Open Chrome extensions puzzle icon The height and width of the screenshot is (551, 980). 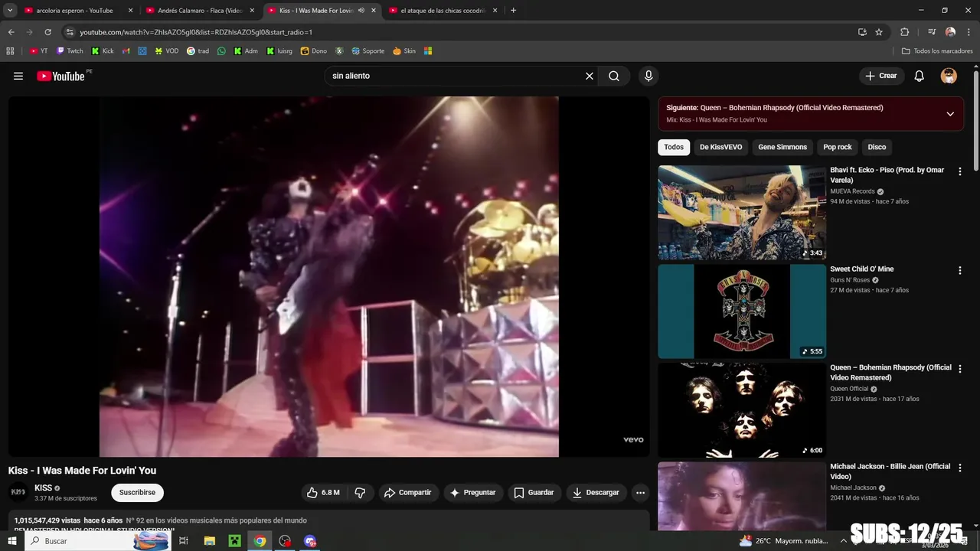904,32
